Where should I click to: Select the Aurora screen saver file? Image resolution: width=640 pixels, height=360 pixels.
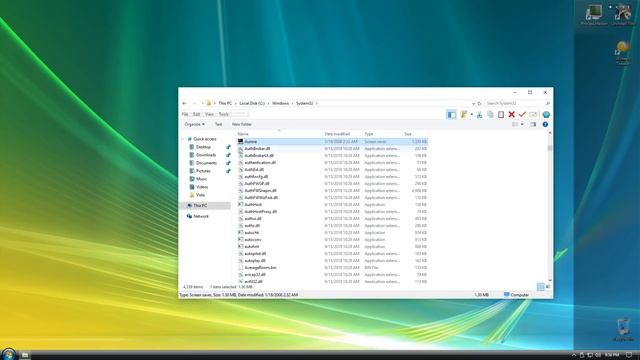pos(332,142)
